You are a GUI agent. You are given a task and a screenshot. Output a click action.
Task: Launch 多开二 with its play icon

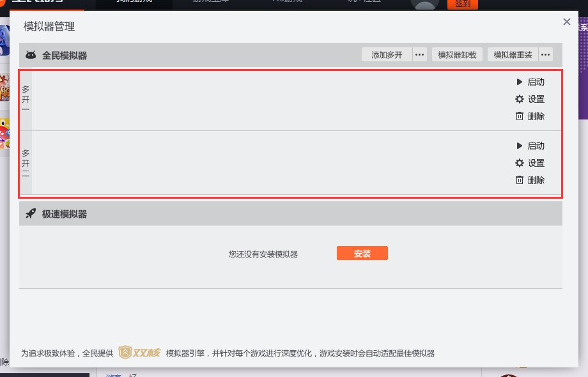point(520,146)
